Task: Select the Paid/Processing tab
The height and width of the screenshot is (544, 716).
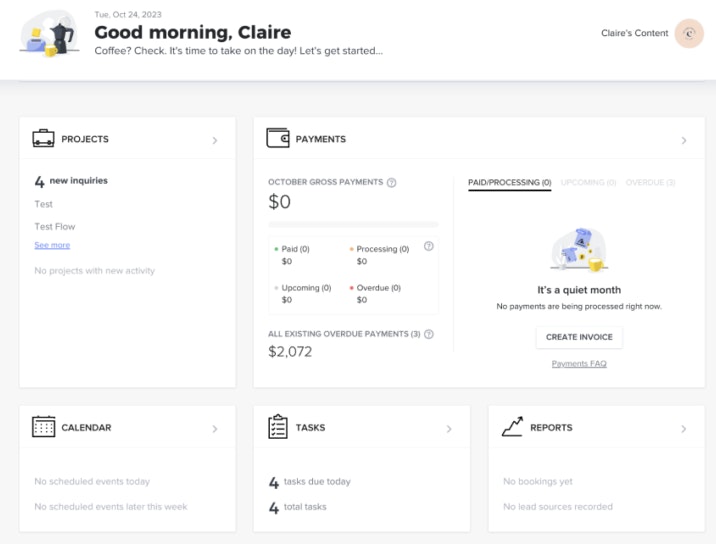Action: (x=509, y=182)
